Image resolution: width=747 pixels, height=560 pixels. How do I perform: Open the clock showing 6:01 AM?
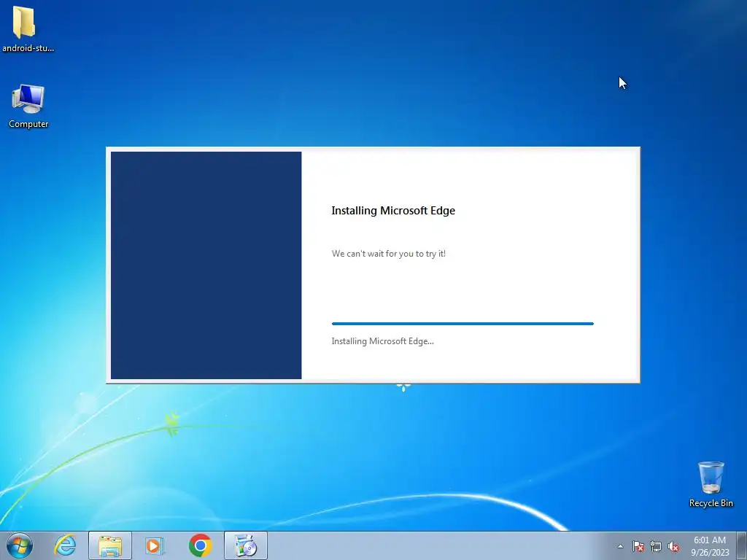click(710, 545)
